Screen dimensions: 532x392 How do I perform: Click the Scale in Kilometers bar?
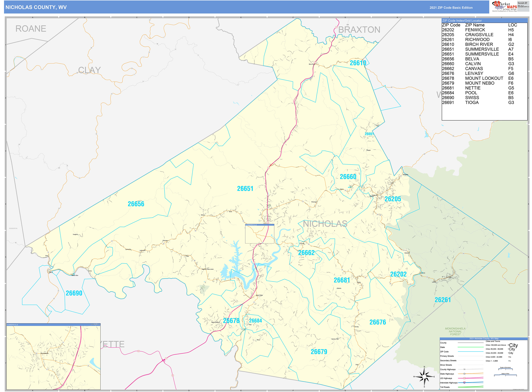click(x=505, y=368)
